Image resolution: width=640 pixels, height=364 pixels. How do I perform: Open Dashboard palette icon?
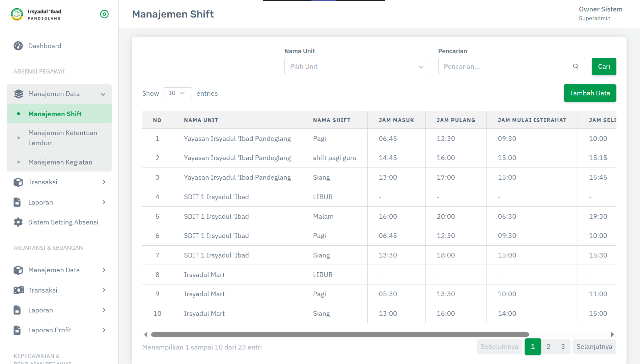18,46
